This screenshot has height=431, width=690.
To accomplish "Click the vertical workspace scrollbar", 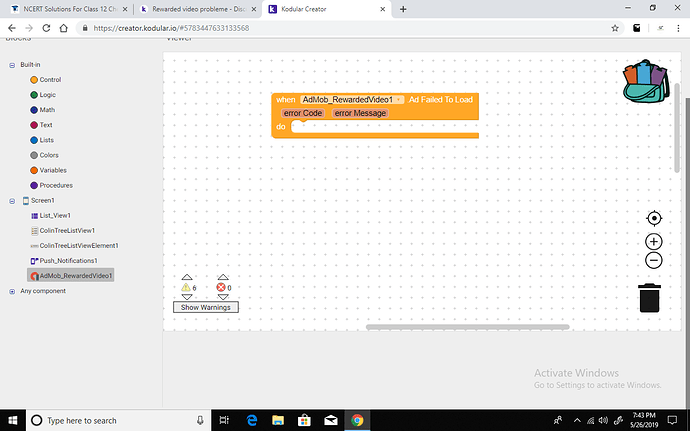I will [677, 128].
